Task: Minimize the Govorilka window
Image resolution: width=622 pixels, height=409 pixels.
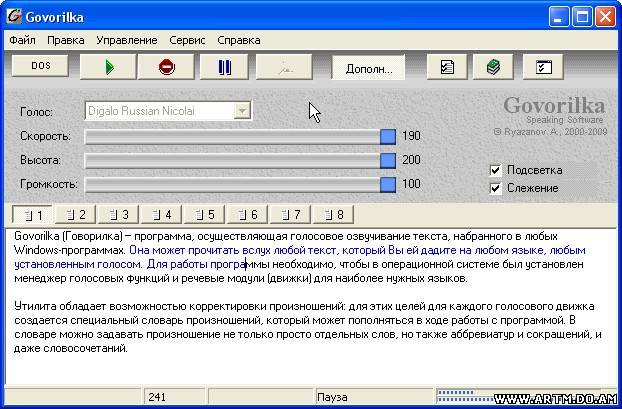Action: tap(559, 17)
